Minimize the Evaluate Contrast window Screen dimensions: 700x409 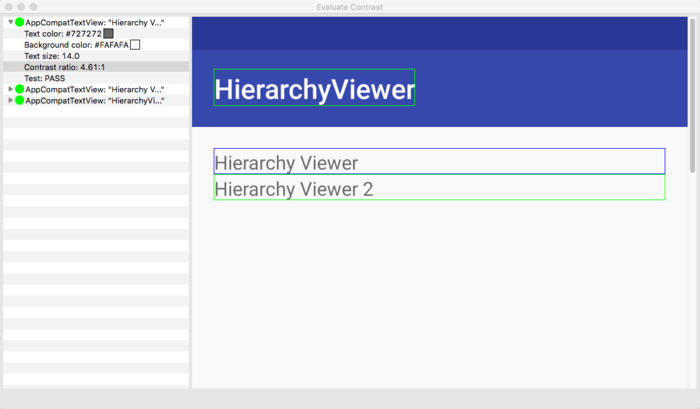click(21, 7)
